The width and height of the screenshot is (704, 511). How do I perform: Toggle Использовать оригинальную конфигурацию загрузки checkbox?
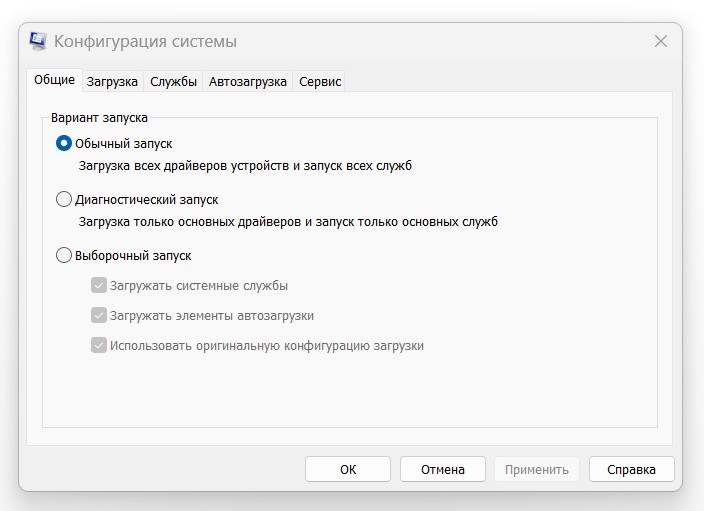coord(99,346)
